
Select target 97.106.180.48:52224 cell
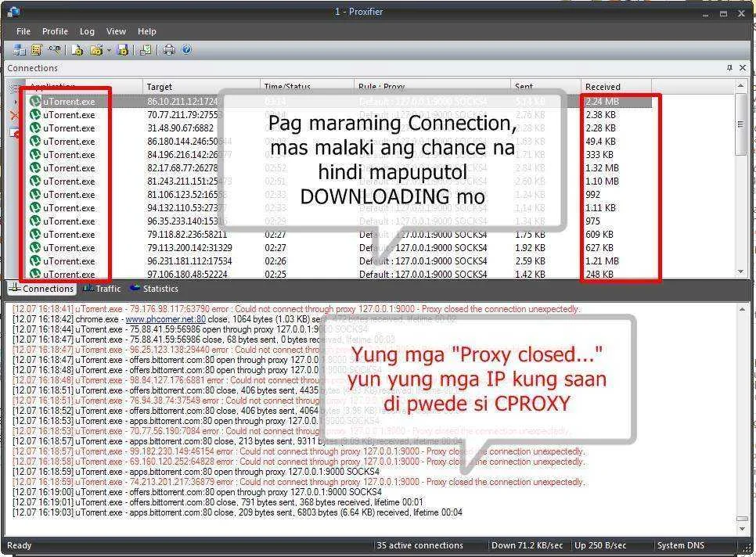pyautogui.click(x=187, y=274)
